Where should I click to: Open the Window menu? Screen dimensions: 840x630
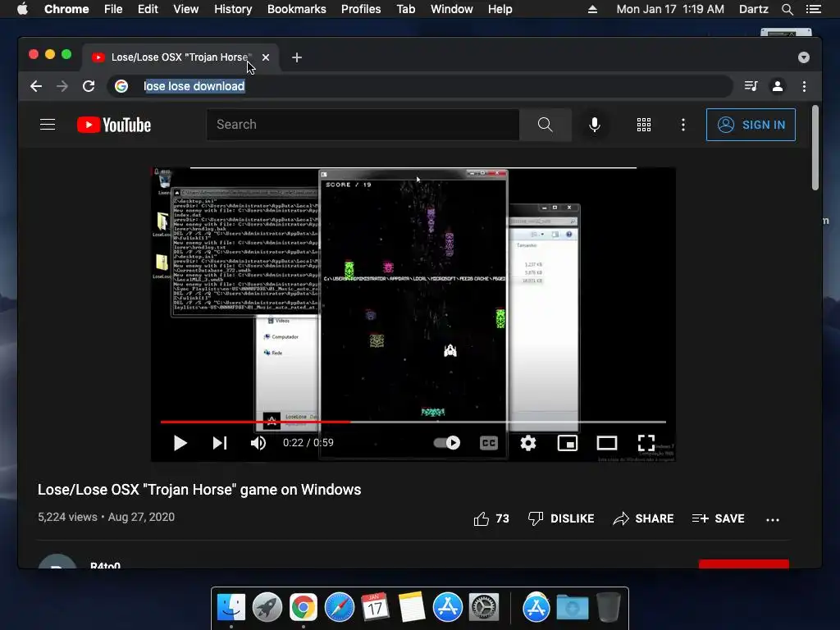[x=452, y=9]
